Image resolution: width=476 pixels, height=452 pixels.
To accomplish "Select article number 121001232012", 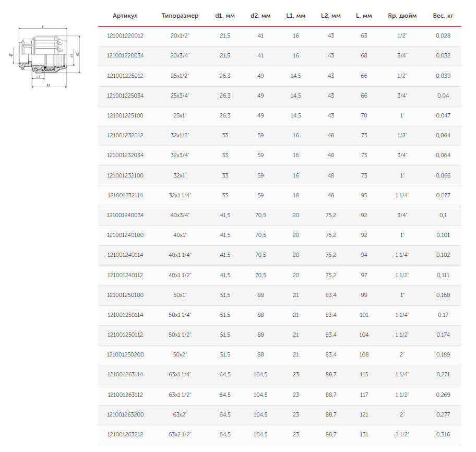I will click(x=125, y=135).
